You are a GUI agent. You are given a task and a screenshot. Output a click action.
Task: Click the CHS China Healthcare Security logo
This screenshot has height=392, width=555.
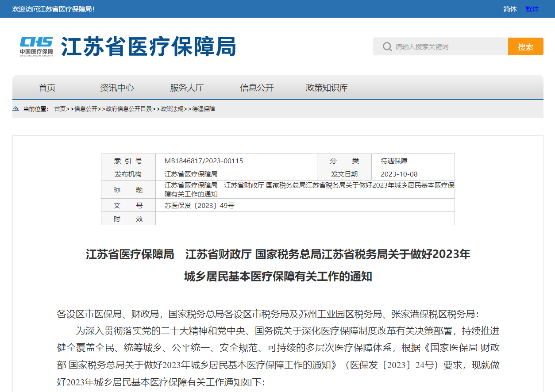(36, 46)
